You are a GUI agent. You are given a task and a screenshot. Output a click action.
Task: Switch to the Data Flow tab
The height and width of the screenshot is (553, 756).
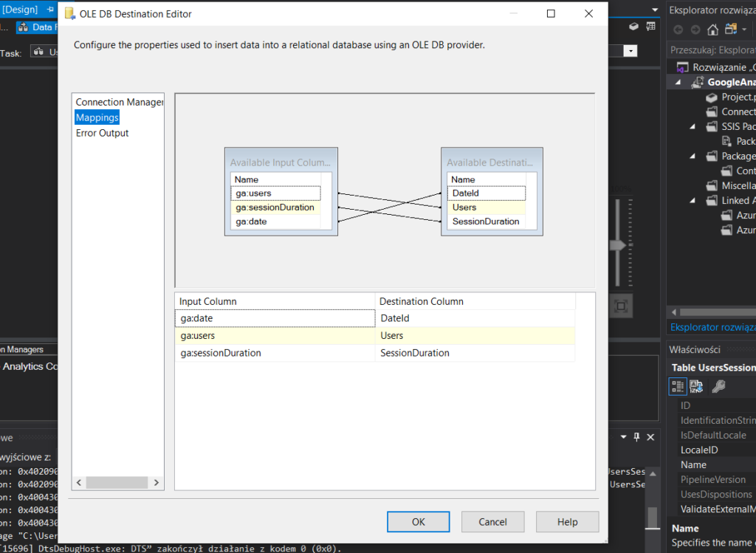[x=37, y=27]
